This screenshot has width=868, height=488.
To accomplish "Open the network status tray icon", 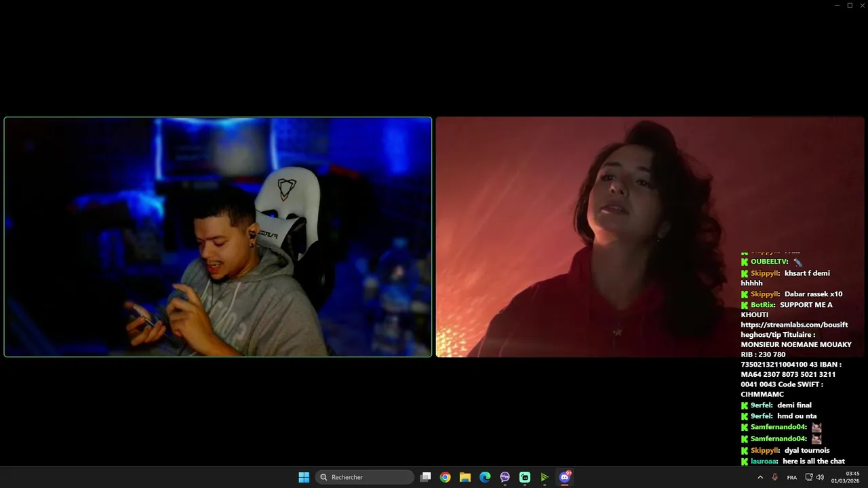I will 809,477.
